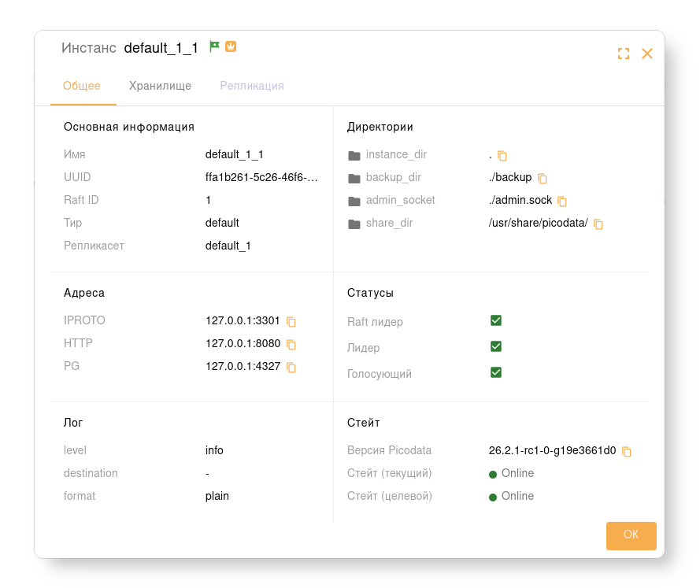
Task: Click the orange crown leader icon in header
Action: (x=231, y=46)
